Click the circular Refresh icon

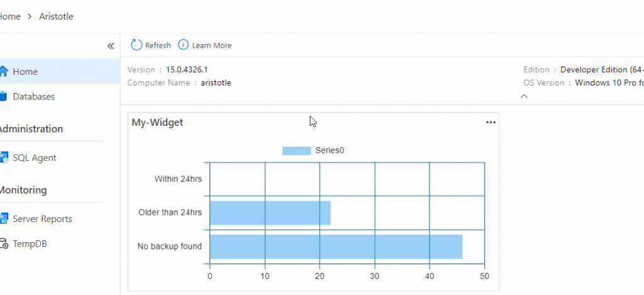coord(136,45)
